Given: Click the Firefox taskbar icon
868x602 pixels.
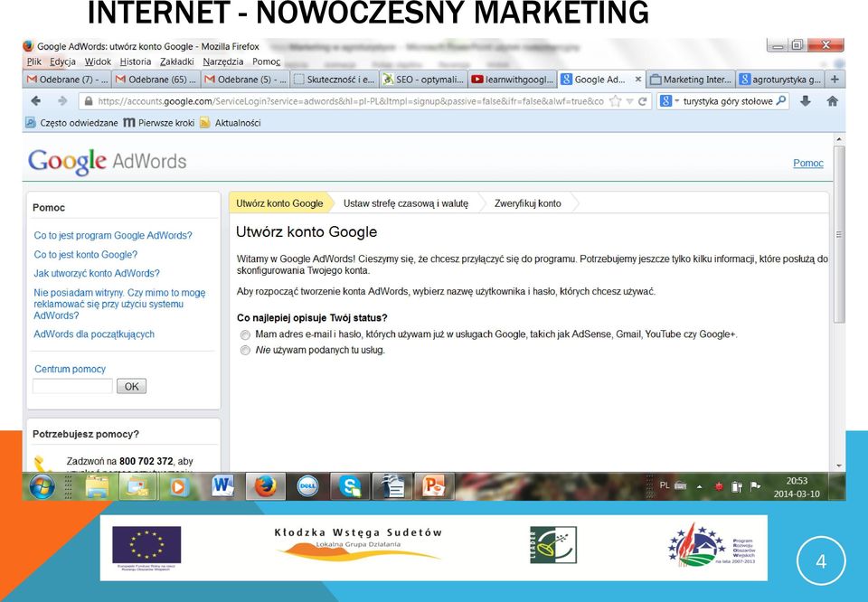Looking at the screenshot, I should [x=266, y=487].
